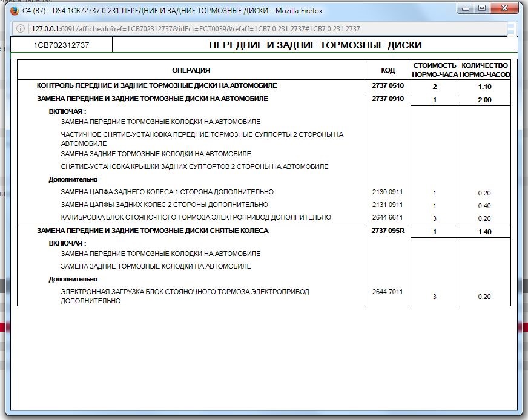Click code 2131 0911 for both rear axles
528x420 pixels.
pos(387,204)
